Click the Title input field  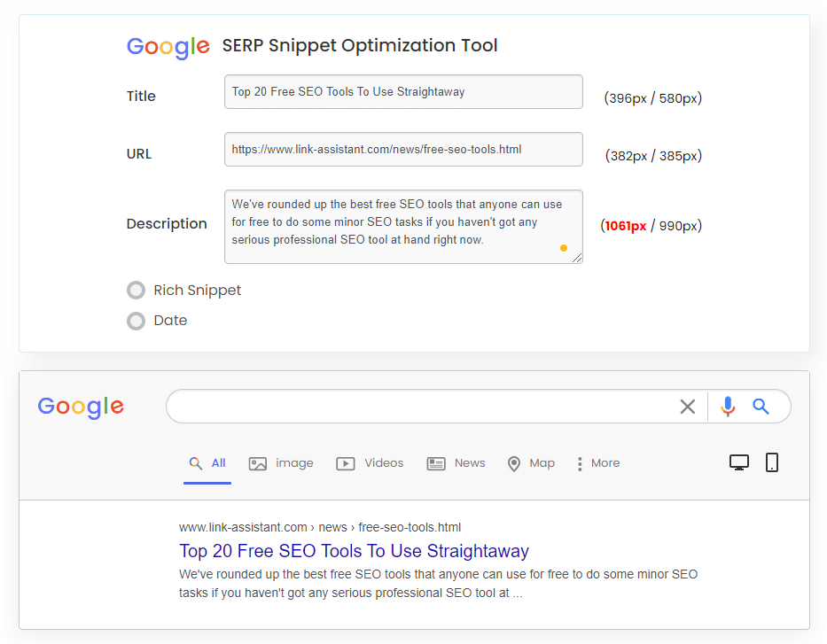[403, 92]
